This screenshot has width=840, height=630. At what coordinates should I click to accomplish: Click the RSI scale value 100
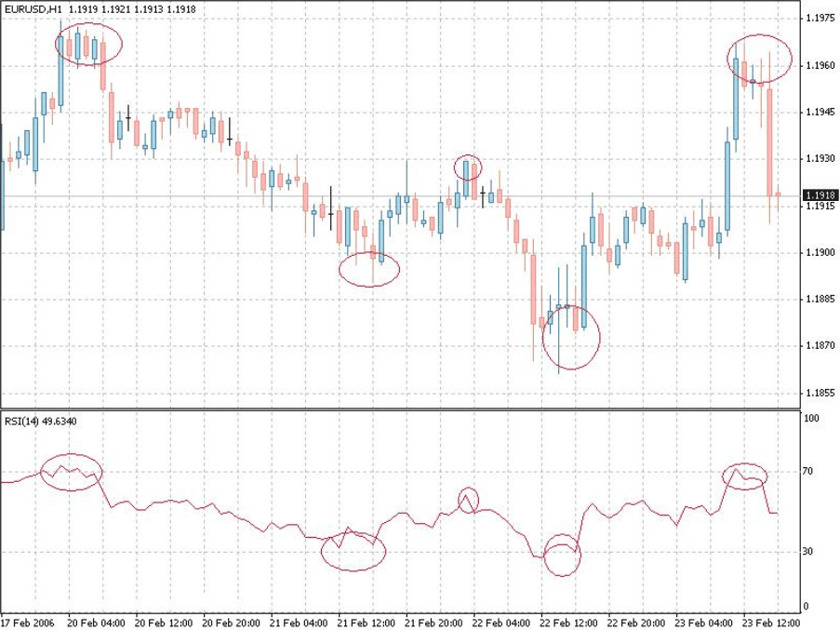pos(812,419)
